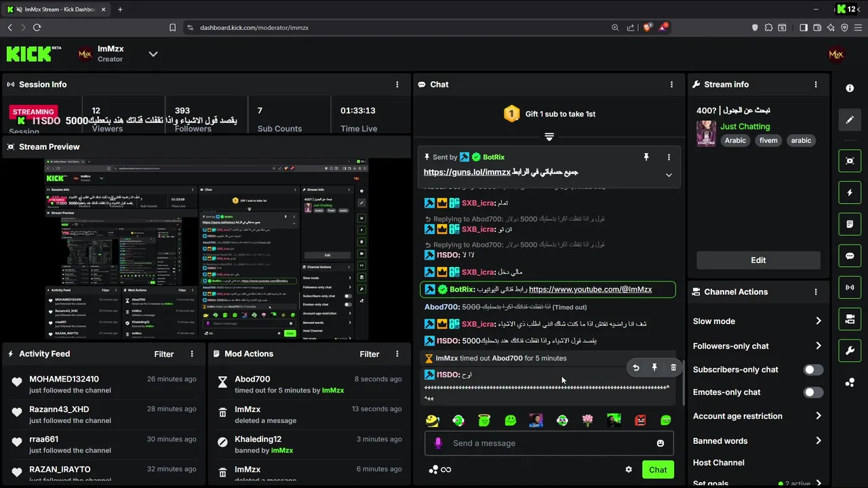868x488 pixels.
Task: Toggle the stream preview panel icon in sidebar
Action: tap(850, 161)
